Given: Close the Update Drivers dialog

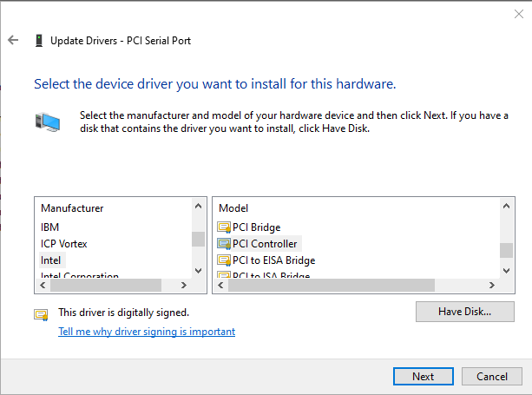Looking at the screenshot, I should coord(518,14).
